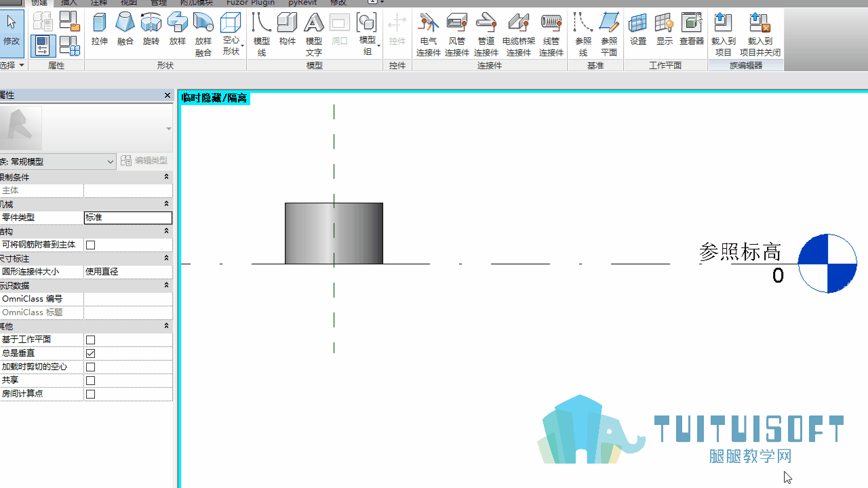This screenshot has height=488, width=868.
Task: Open the 构件 component tool
Action: pyautogui.click(x=288, y=29)
